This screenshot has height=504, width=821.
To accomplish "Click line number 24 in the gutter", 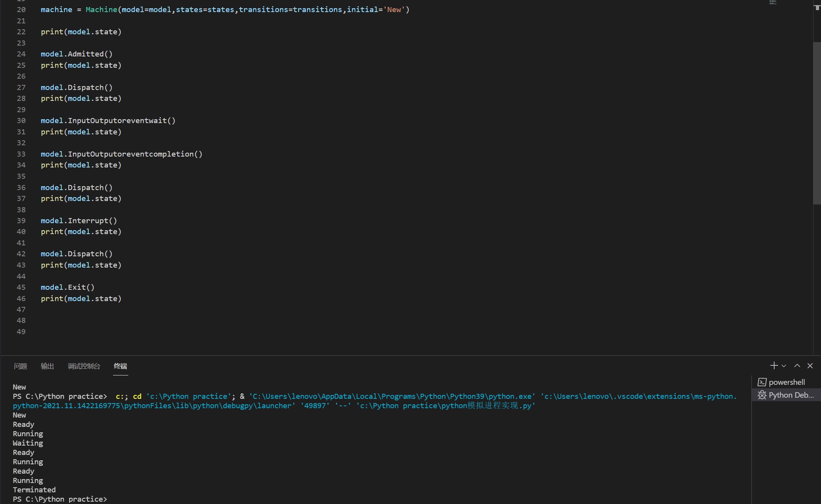I will 21,54.
